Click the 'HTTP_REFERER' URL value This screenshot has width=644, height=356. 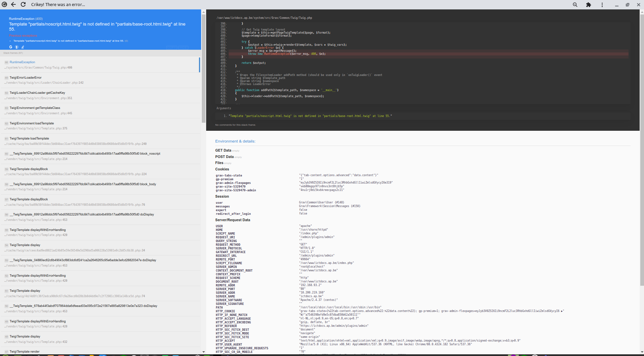334,326
